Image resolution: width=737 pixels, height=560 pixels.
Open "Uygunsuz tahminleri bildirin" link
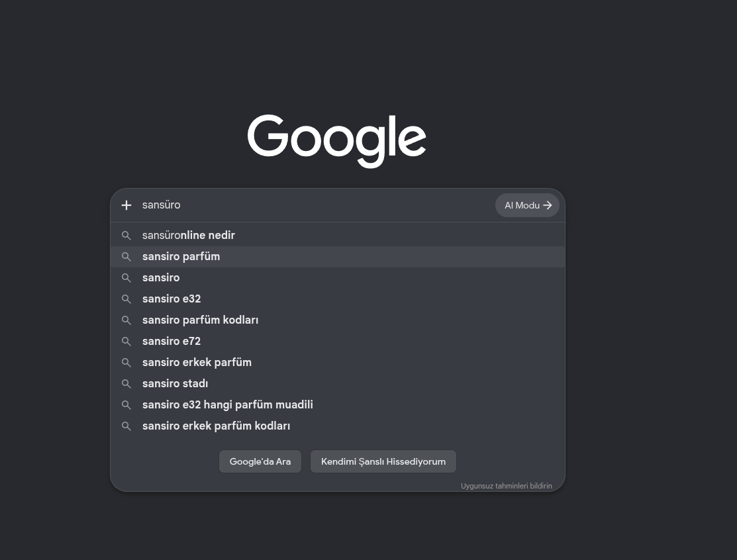(x=506, y=486)
